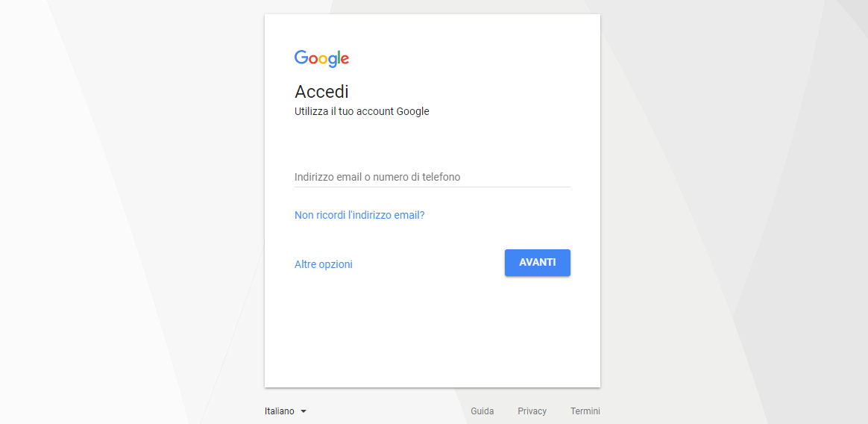Open the "Non ricordi l'indirizzo email?" link
Screen dimensions: 868x424
[359, 215]
